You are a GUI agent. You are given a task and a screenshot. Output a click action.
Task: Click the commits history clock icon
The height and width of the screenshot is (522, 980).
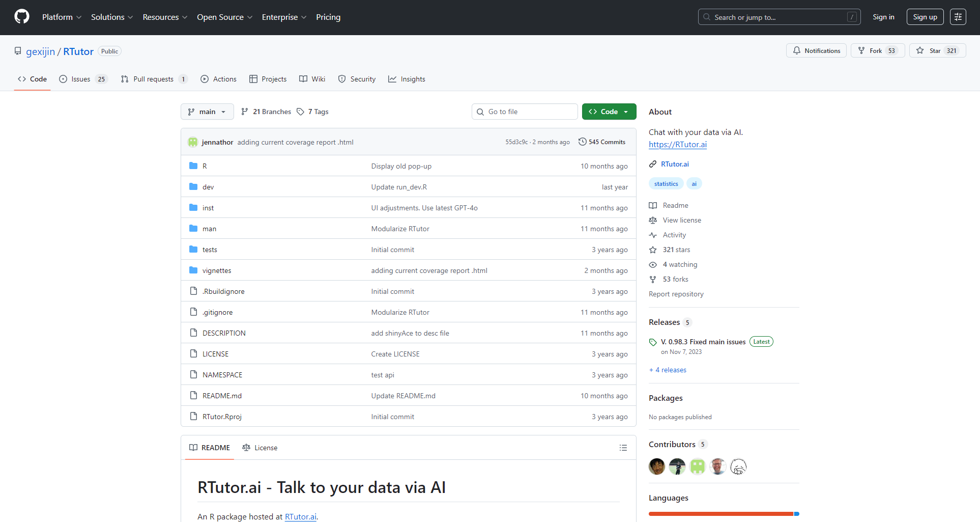coord(582,142)
